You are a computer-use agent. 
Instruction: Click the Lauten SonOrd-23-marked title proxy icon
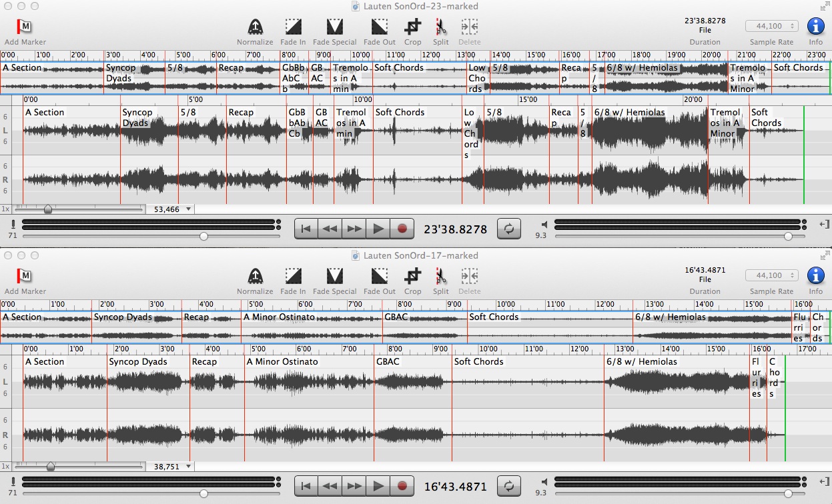(357, 7)
